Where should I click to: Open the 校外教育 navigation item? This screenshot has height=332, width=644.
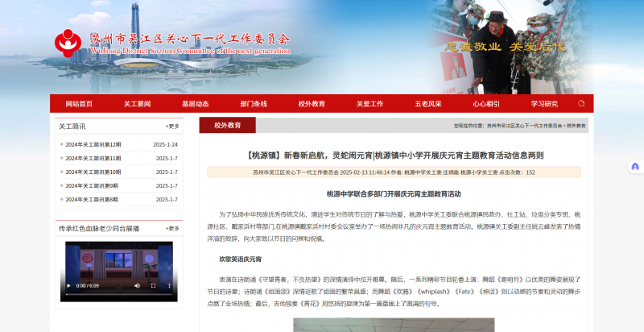point(312,104)
